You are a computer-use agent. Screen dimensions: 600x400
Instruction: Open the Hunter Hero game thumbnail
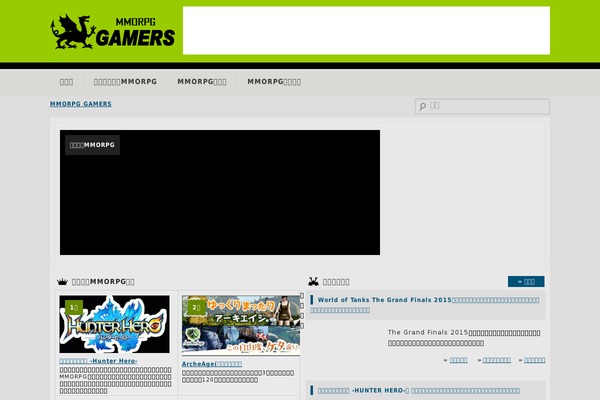[x=114, y=324]
